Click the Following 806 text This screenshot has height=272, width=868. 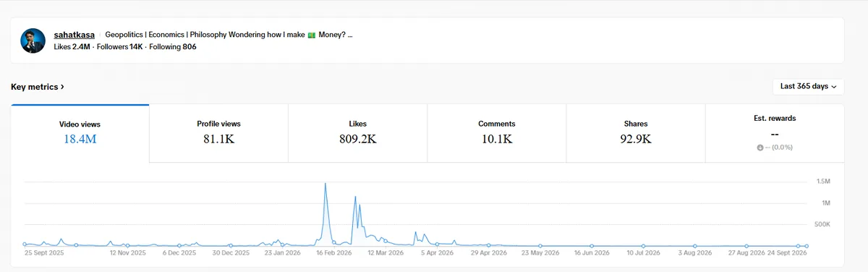coord(173,47)
